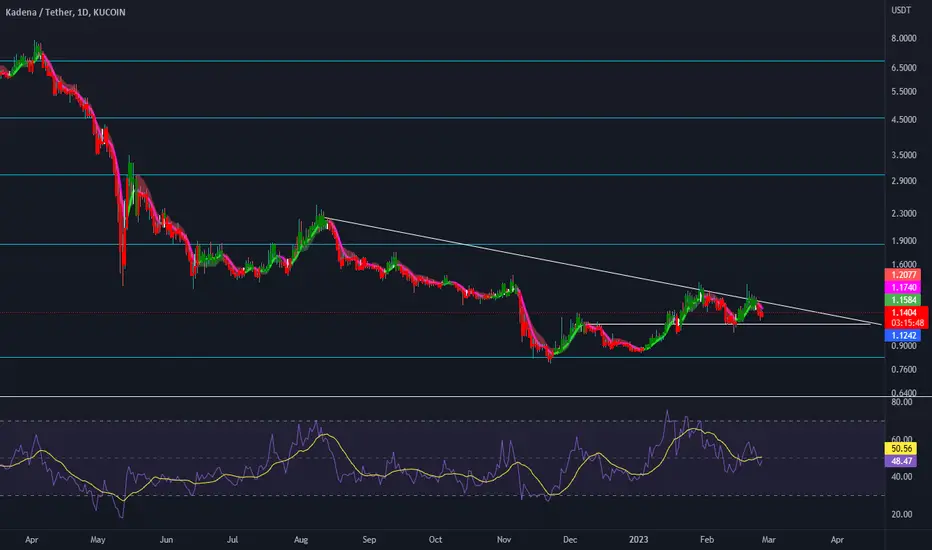The height and width of the screenshot is (550, 932).
Task: Click the Kadena / Tether chart title
Action: point(65,12)
